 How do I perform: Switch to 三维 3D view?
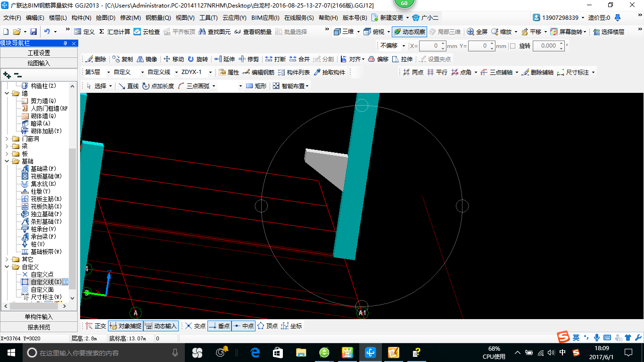(x=344, y=32)
